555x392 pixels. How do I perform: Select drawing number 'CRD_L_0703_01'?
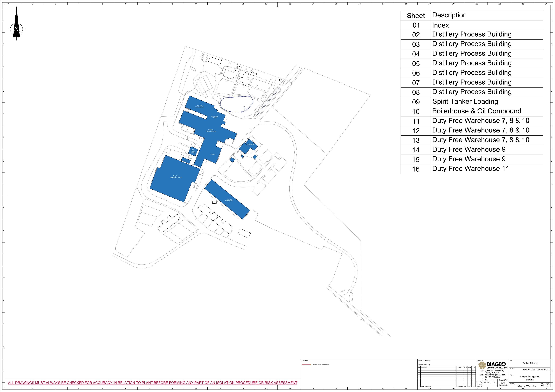[526, 386]
